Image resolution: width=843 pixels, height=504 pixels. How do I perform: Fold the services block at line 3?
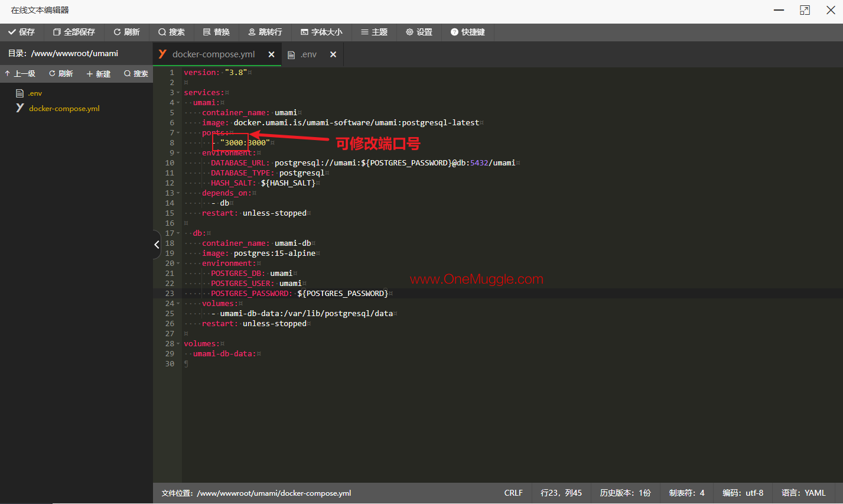pyautogui.click(x=178, y=93)
